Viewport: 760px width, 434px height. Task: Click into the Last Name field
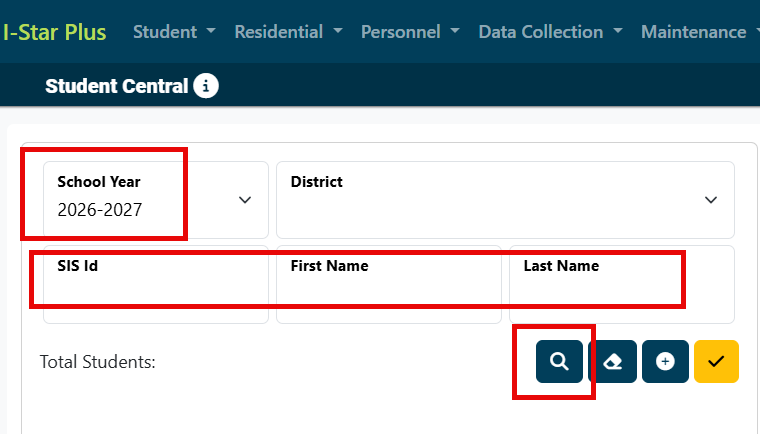(622, 285)
